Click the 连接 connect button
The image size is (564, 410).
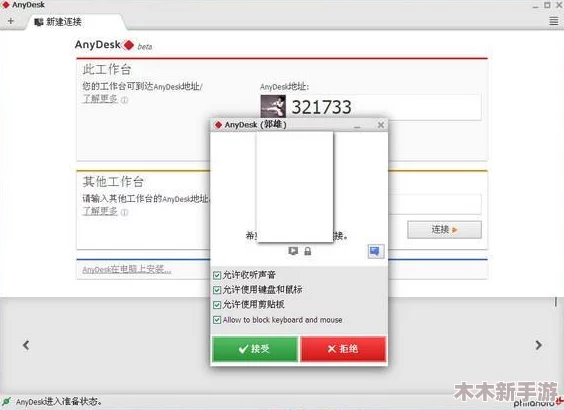click(444, 229)
